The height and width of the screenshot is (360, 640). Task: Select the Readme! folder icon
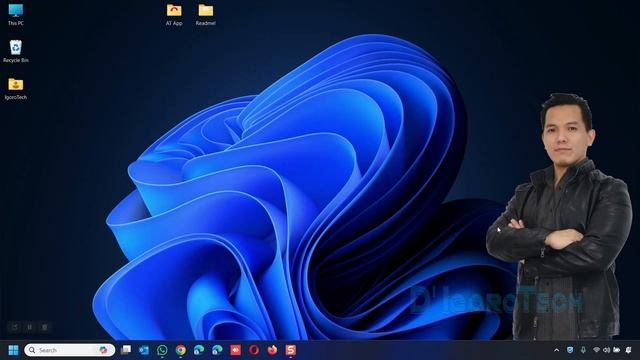tap(205, 15)
